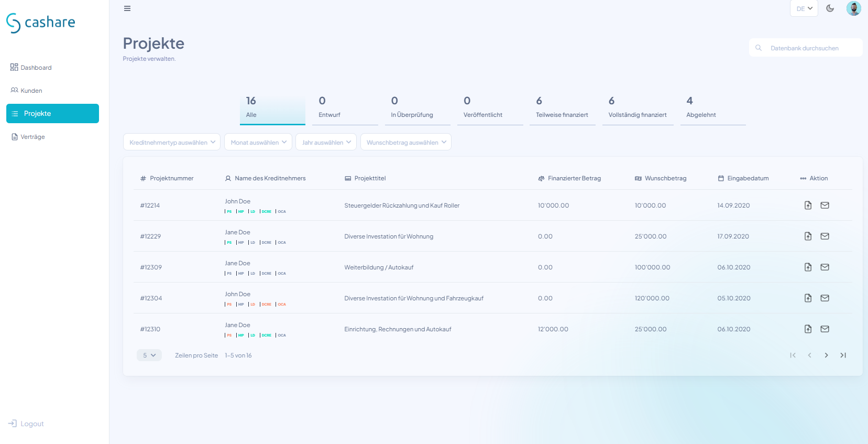Go to the previous page of results
The height and width of the screenshot is (444, 868).
coord(810,355)
